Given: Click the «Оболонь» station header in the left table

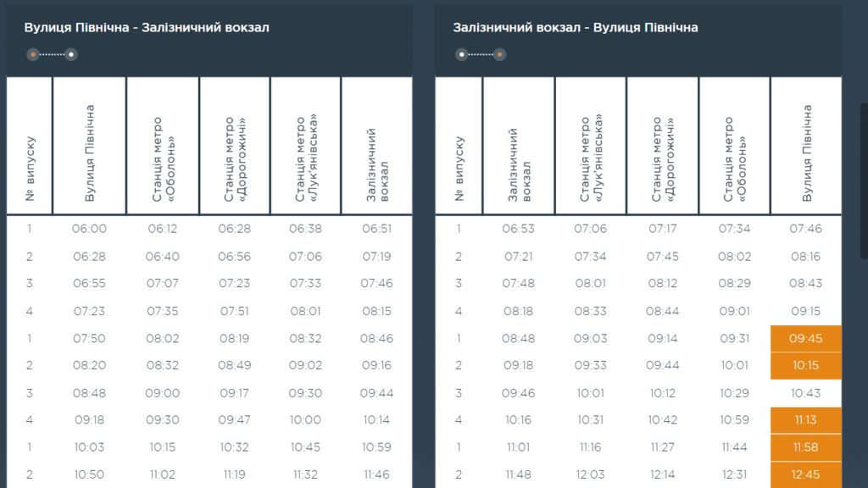Looking at the screenshot, I should coord(163,161).
